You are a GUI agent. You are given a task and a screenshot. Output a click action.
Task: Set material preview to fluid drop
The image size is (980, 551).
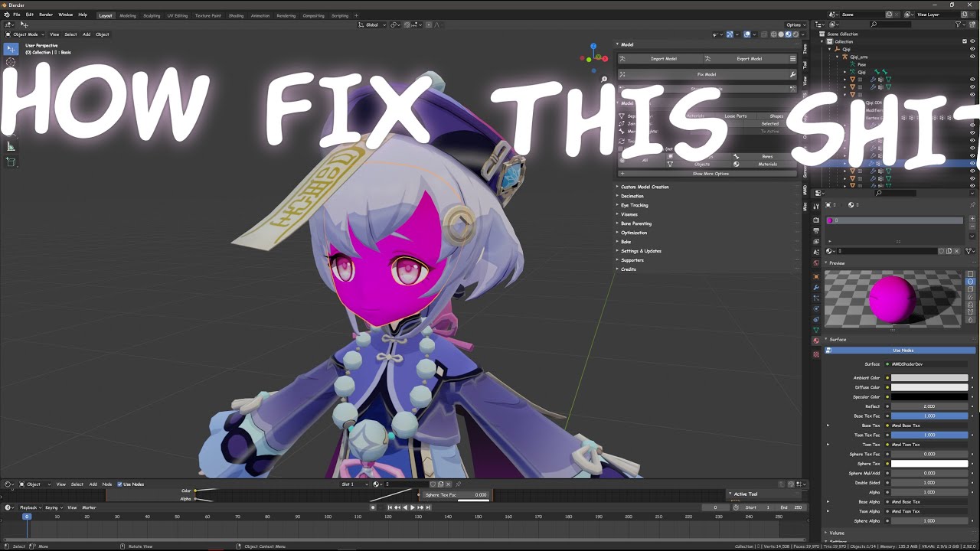tap(970, 320)
